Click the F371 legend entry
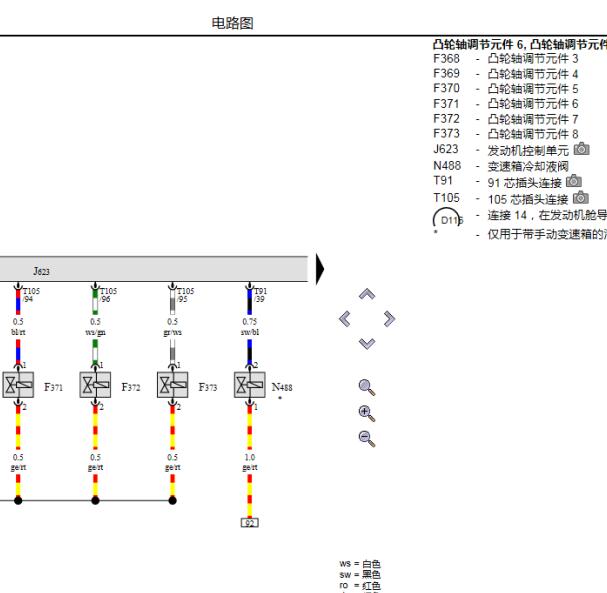 point(506,104)
